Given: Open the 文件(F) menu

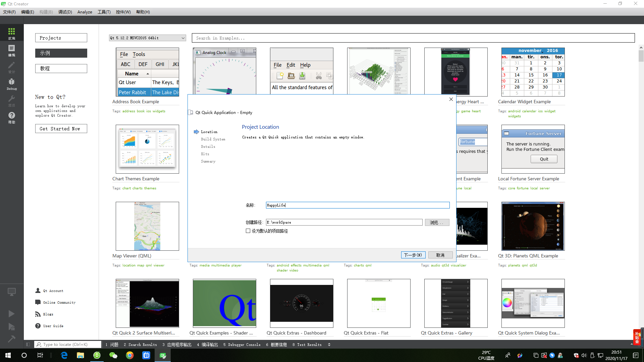Looking at the screenshot, I should pyautogui.click(x=9, y=12).
